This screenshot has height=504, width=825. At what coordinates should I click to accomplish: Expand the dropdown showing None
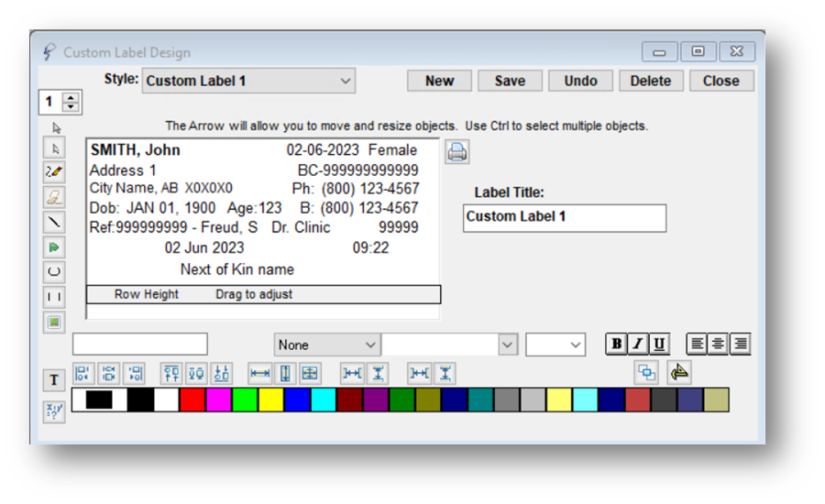[326, 345]
